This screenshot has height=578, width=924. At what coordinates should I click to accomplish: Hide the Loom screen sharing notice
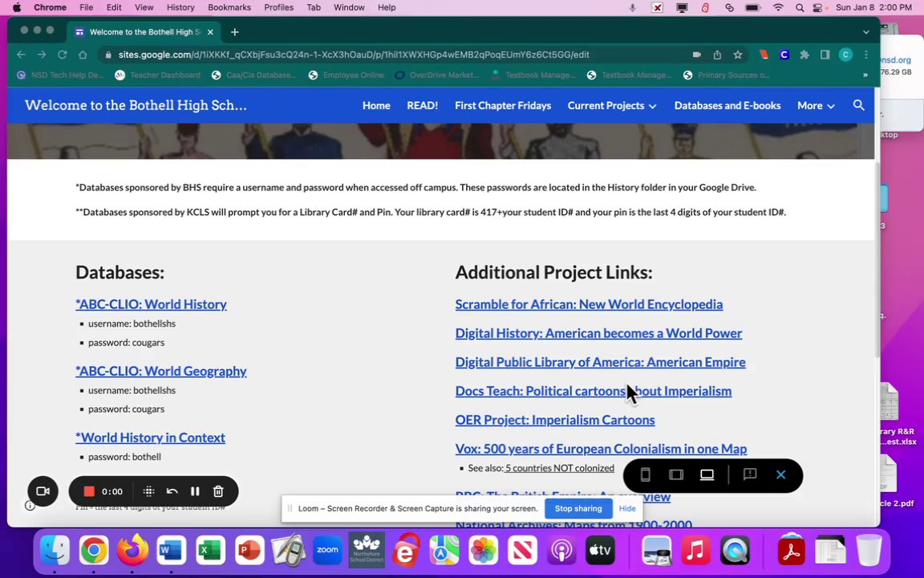627,508
